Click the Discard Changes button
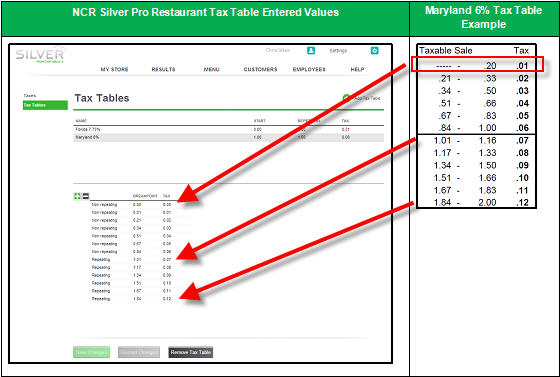The image size is (560, 377). point(139,352)
